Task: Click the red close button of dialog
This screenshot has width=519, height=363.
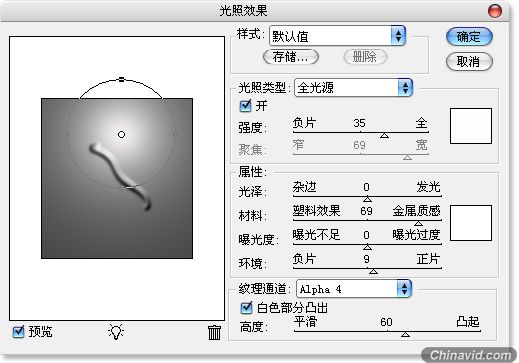Action: pyautogui.click(x=494, y=11)
